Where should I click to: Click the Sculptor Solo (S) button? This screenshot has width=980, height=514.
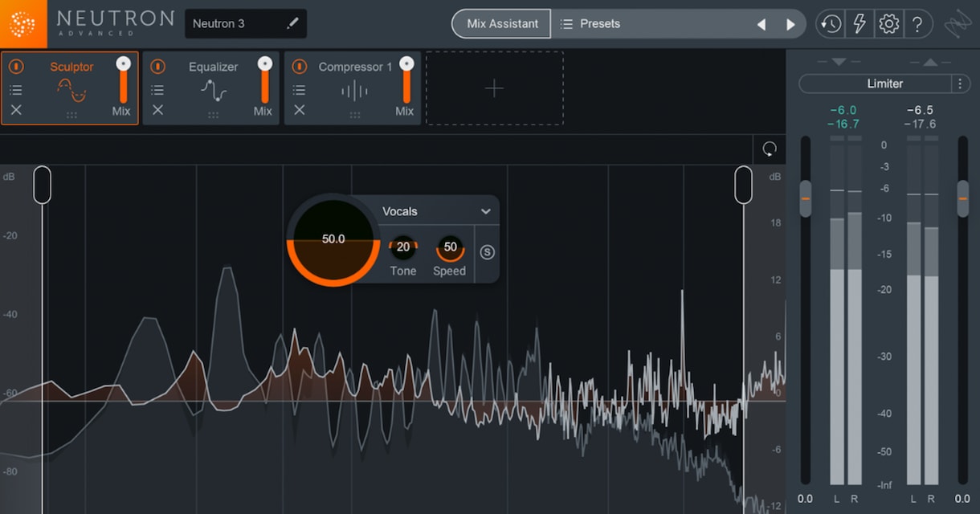click(x=488, y=252)
